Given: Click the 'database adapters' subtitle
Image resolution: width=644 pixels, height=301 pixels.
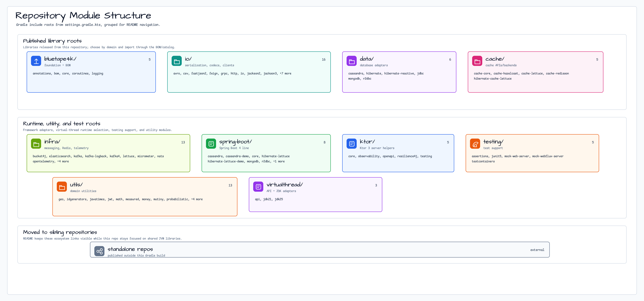Looking at the screenshot, I should [374, 65].
